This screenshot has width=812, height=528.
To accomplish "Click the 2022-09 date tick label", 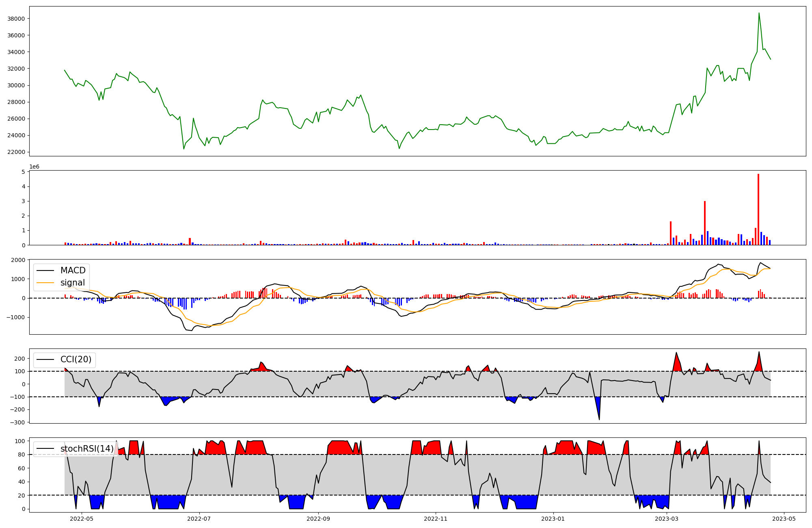I will click(x=318, y=519).
